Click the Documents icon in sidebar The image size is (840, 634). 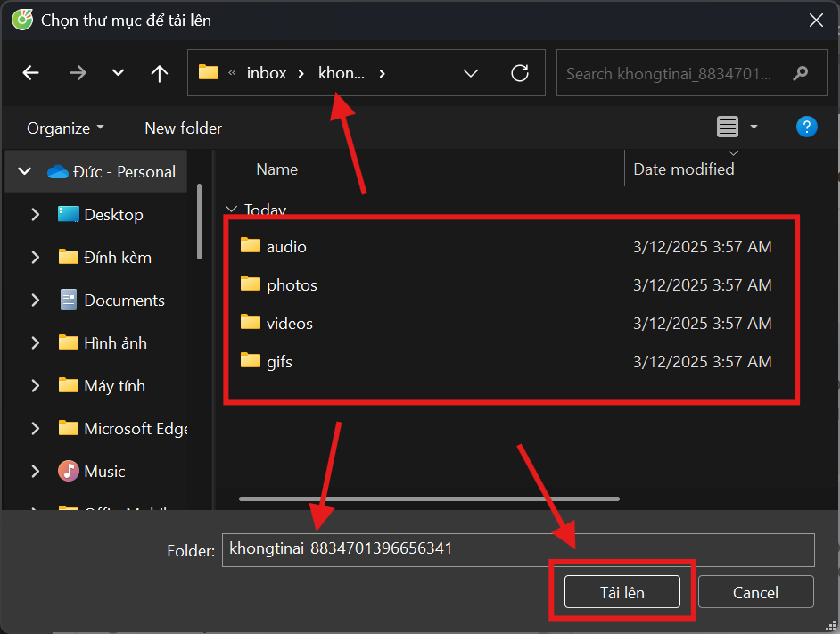68,300
